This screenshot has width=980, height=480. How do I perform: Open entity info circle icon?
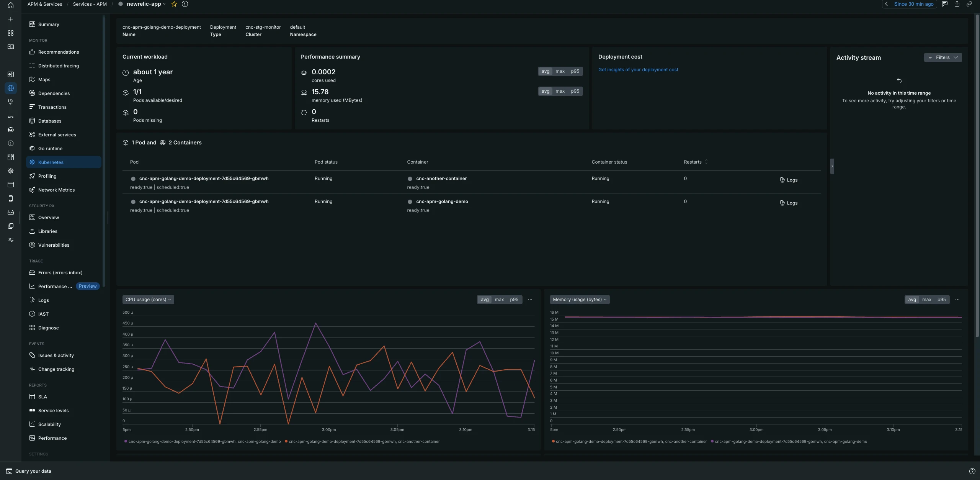[x=185, y=4]
